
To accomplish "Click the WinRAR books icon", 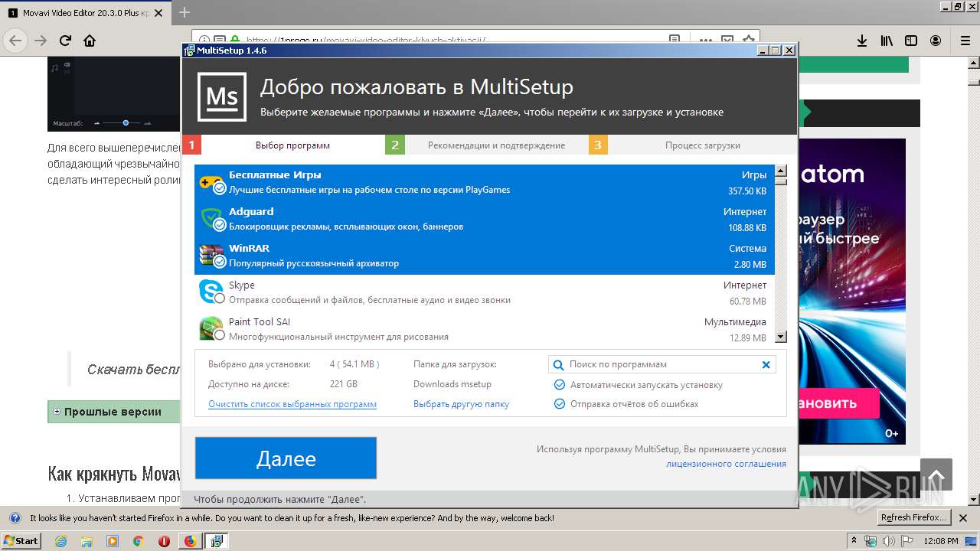I will (x=210, y=255).
